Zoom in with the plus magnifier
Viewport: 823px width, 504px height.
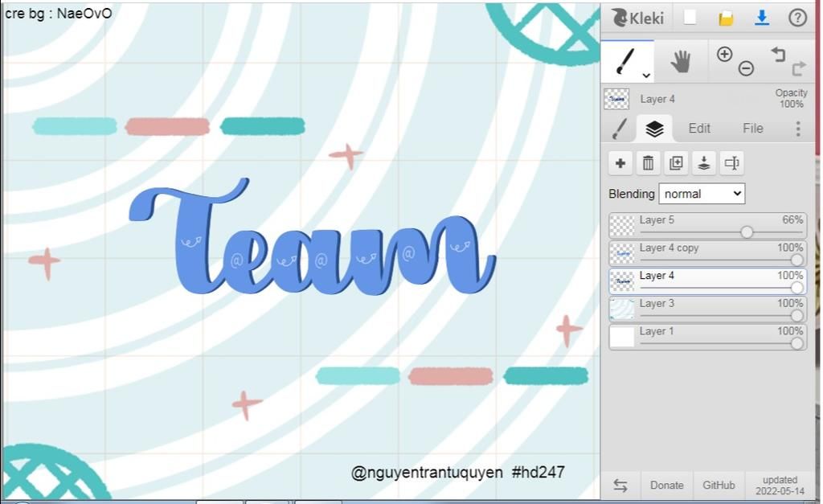(724, 54)
